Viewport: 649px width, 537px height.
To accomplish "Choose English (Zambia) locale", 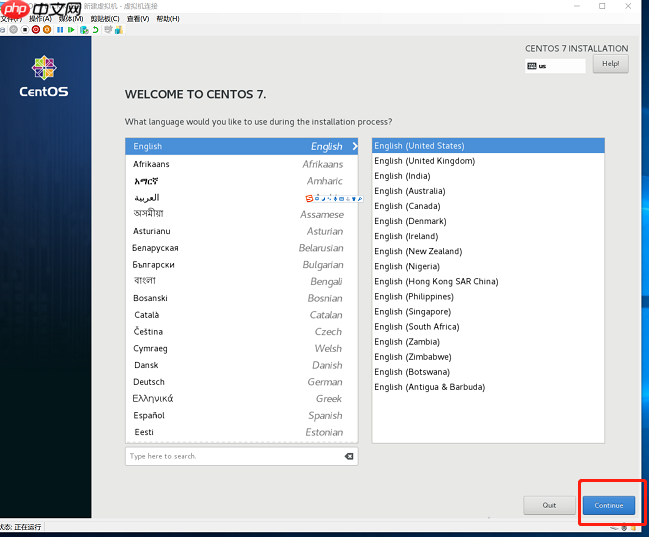I will click(488, 342).
